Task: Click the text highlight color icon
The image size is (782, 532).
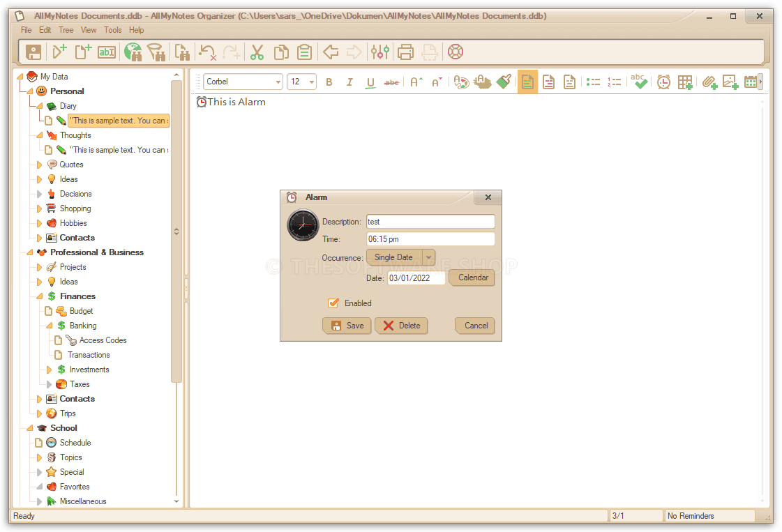Action: click(482, 82)
